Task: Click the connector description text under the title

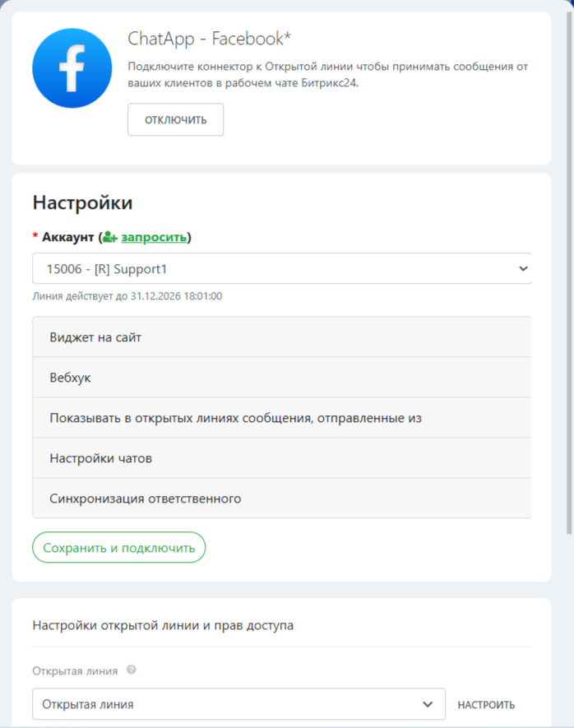Action: (327, 74)
